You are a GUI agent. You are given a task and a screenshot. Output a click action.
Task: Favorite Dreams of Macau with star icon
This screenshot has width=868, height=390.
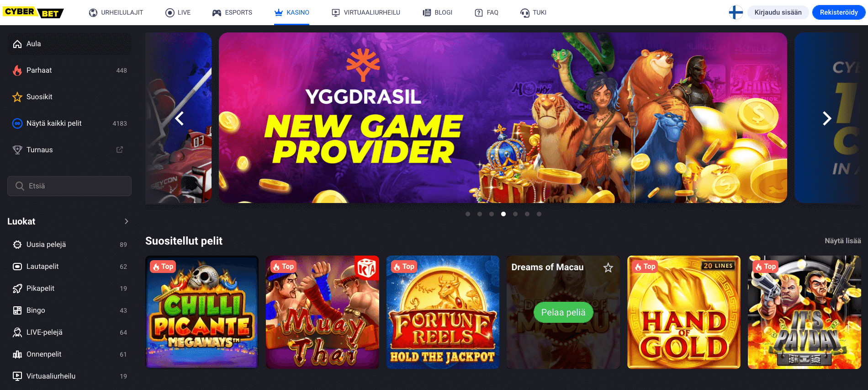608,267
